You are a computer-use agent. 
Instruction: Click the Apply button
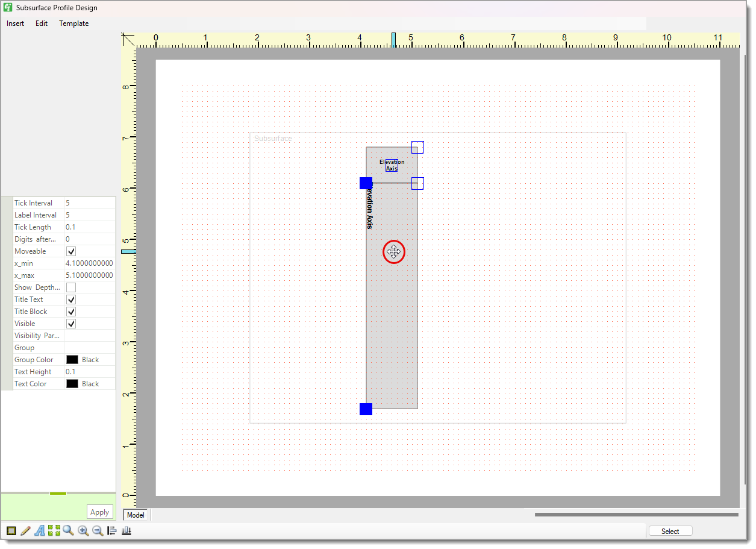pos(99,512)
